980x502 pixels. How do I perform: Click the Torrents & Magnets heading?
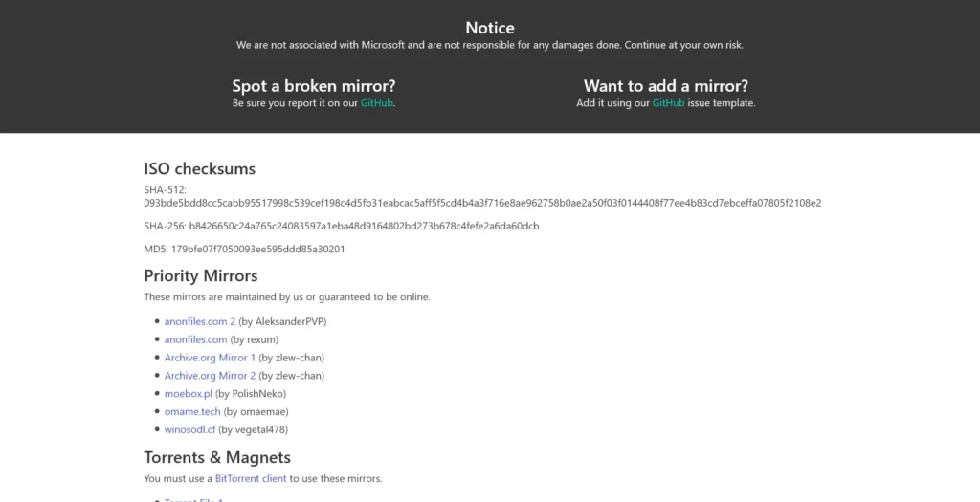point(217,457)
